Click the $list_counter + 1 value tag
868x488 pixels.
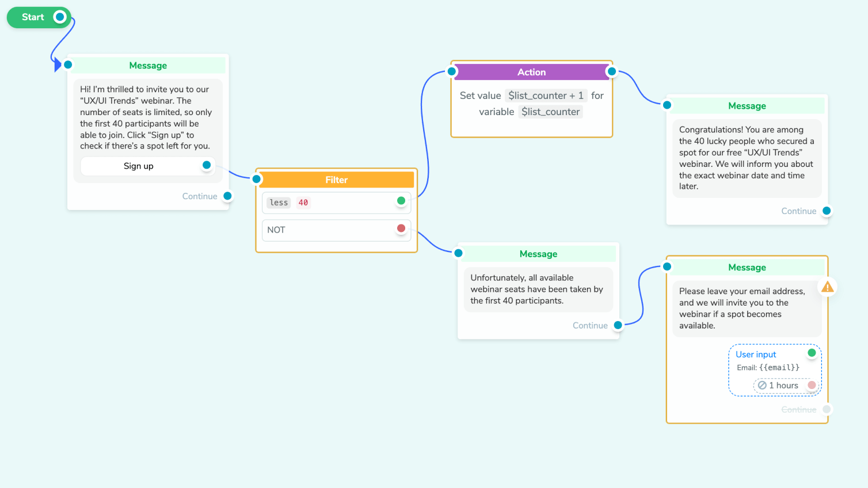(x=546, y=96)
